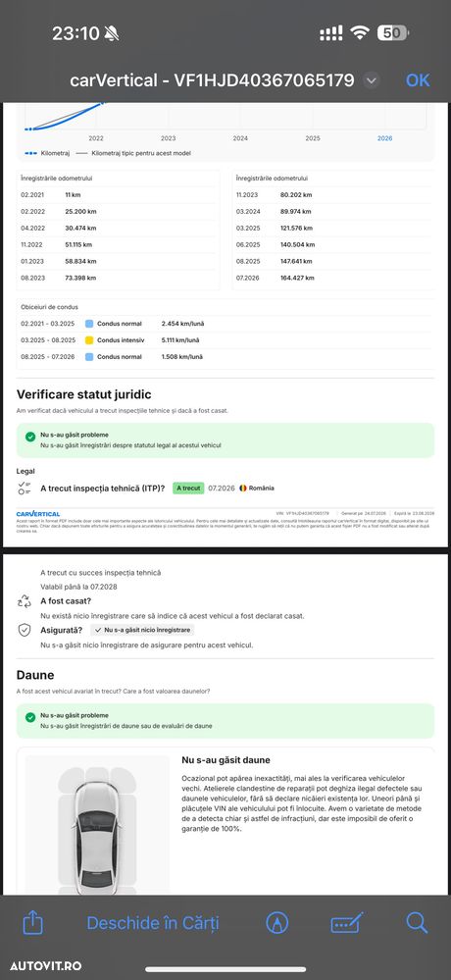Click the green checkmark in Daune section
The height and width of the screenshot is (980, 451).
[x=30, y=717]
